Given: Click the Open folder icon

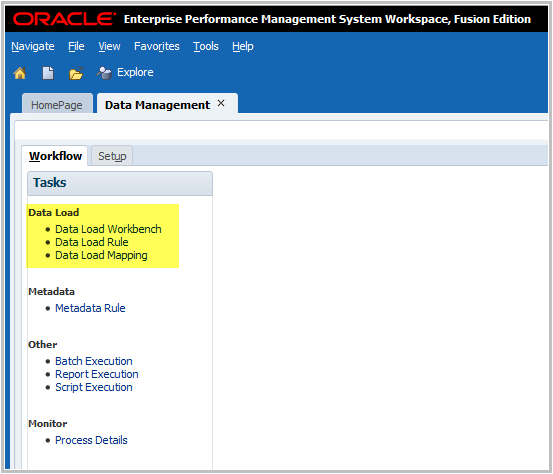Looking at the screenshot, I should 76,73.
